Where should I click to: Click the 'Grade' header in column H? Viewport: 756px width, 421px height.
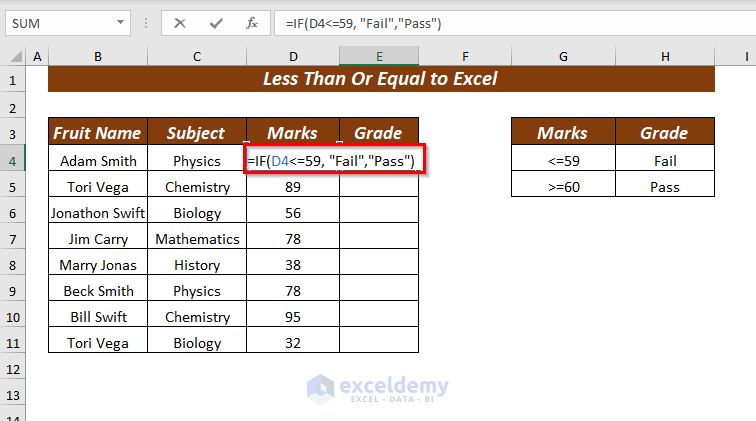click(x=665, y=132)
